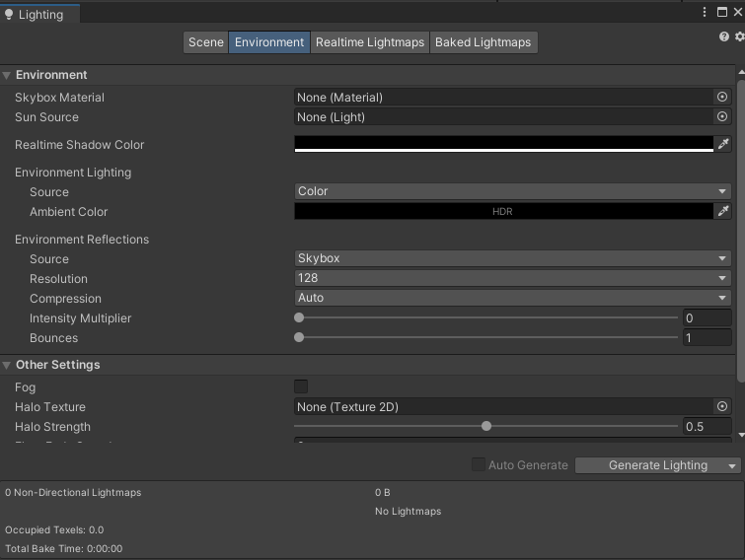Open the Environment Lighting Source dropdown
Viewport: 745px width, 560px height.
(512, 191)
